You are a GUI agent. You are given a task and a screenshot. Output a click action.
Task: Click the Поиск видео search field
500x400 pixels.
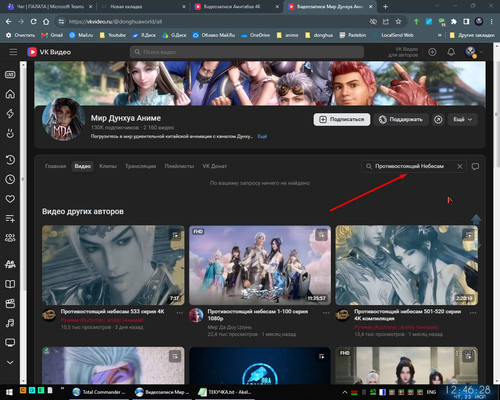[x=247, y=52]
